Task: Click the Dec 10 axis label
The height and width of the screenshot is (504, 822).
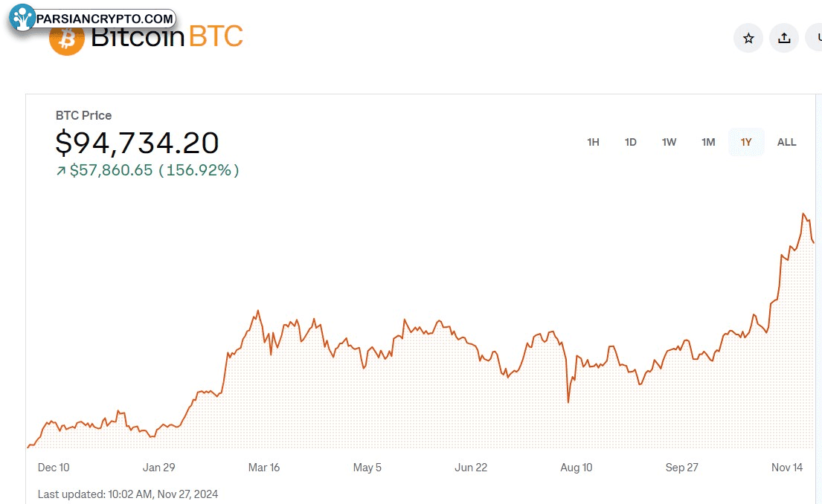Action: [54, 468]
